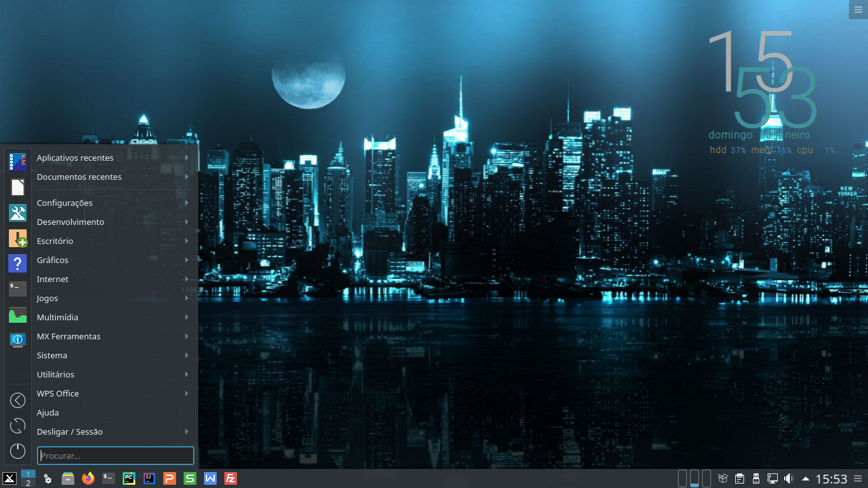Viewport: 868px width, 488px height.
Task: Open clipboard tray icon
Action: (740, 478)
